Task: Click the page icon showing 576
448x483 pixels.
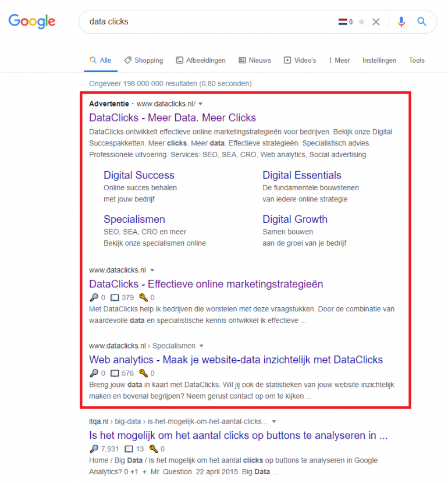Action: (x=115, y=374)
